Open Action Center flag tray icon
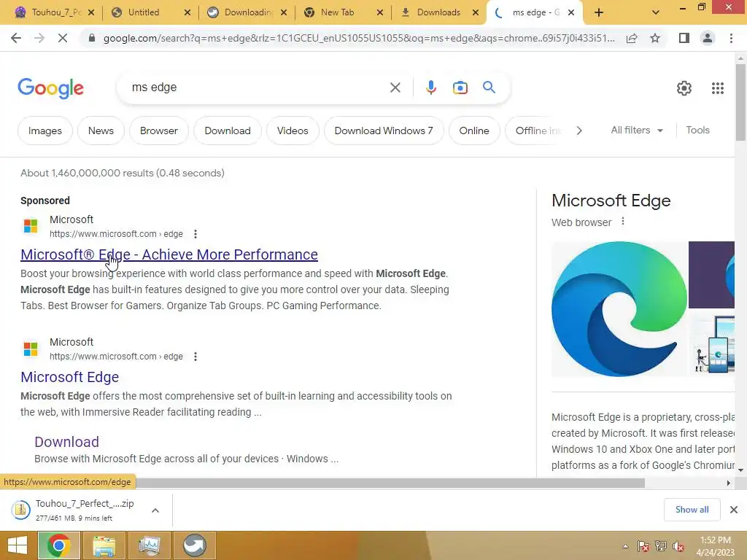 pos(643,547)
